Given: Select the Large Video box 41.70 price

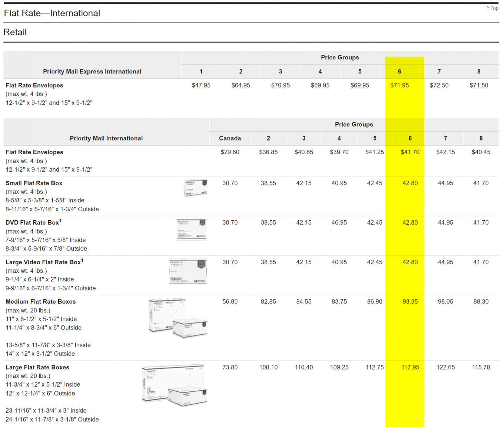Looking at the screenshot, I should [x=481, y=262].
